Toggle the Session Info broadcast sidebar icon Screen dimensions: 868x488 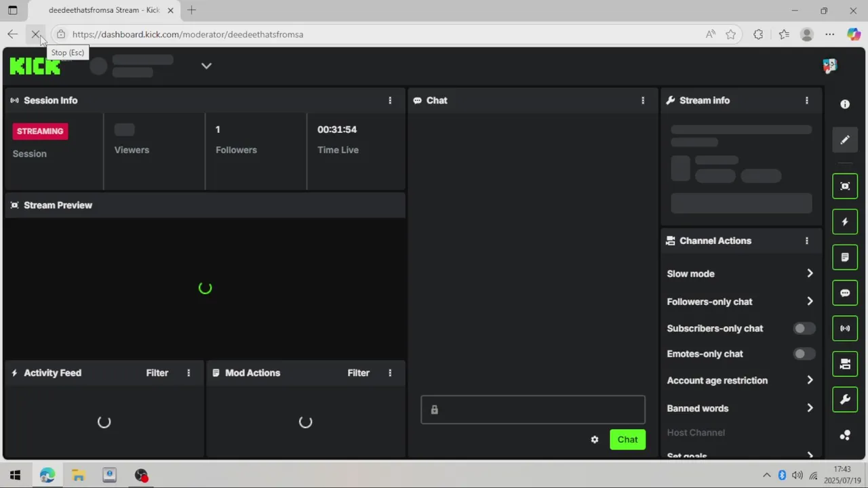pyautogui.click(x=845, y=329)
